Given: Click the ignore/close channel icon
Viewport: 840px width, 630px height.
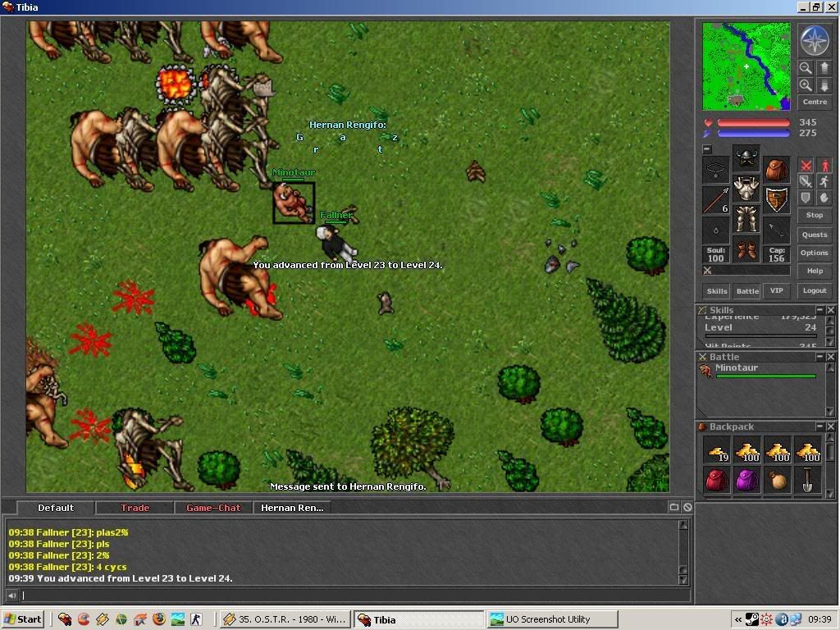Looking at the screenshot, I should point(687,507).
